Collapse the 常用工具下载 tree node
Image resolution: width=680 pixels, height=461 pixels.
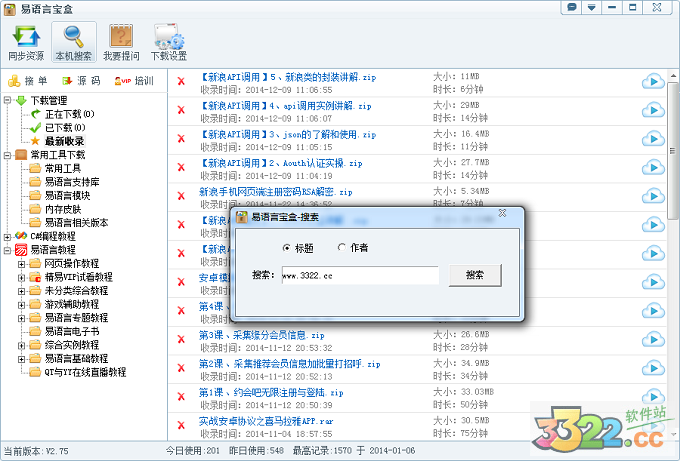pyautogui.click(x=7, y=155)
